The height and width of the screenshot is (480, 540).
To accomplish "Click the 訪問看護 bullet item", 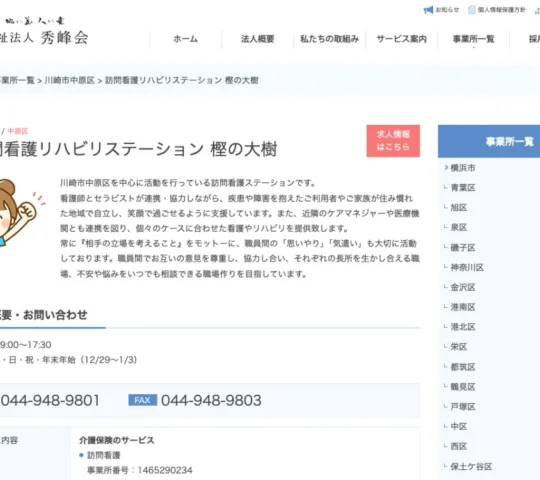I will pyautogui.click(x=104, y=455).
